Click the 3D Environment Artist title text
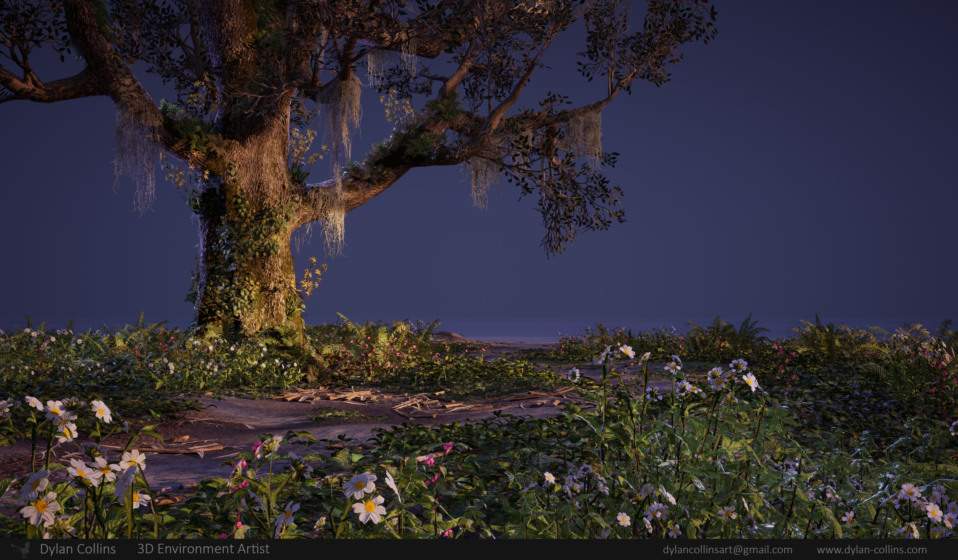This screenshot has height=560, width=958. tap(203, 549)
